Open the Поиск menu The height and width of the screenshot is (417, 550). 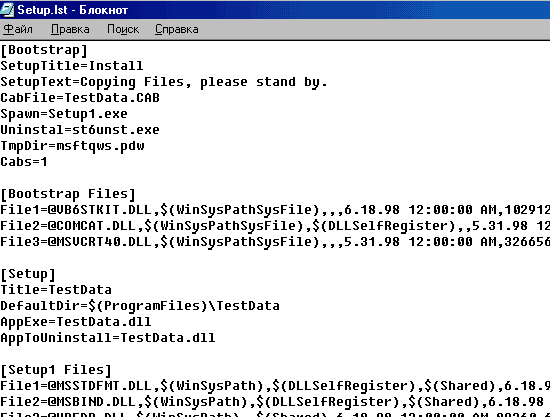point(123,29)
